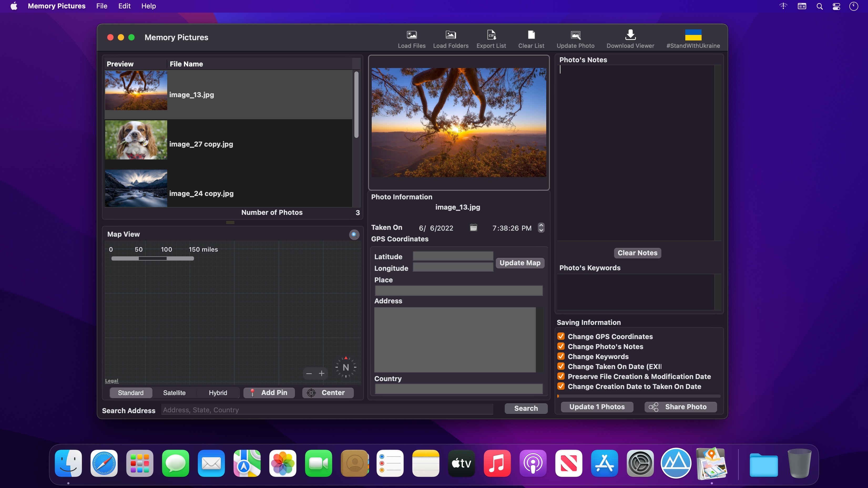Toggle Change Photo's Notes checkbox
The width and height of the screenshot is (868, 488).
click(x=561, y=346)
